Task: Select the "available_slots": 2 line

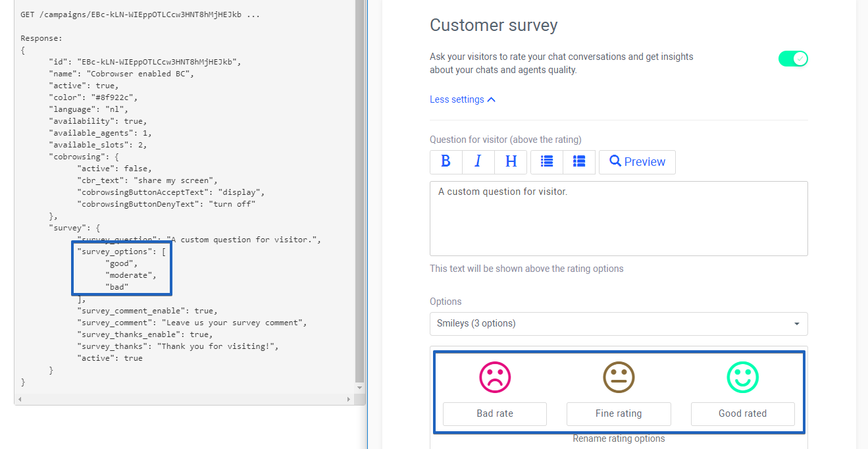Action: (97, 145)
